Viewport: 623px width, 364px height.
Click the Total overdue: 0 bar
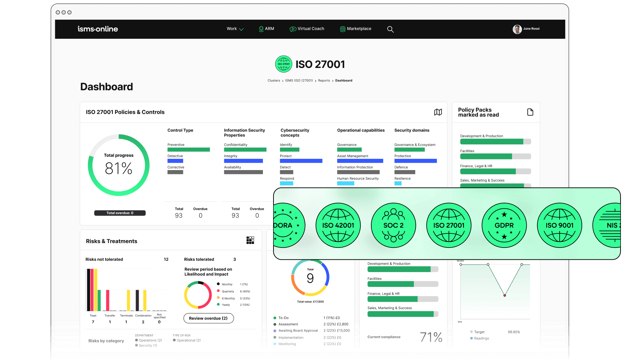(x=120, y=213)
